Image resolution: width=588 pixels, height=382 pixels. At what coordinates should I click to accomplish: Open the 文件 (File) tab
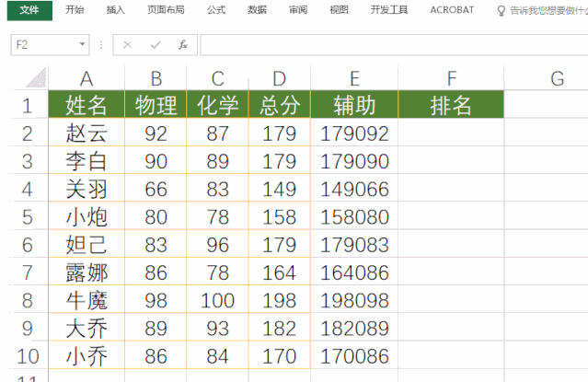point(29,10)
